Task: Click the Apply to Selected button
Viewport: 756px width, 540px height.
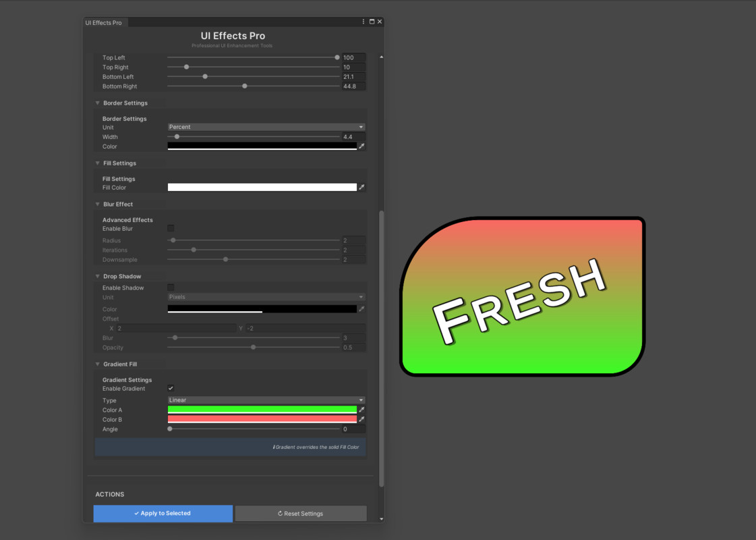Action: (163, 513)
